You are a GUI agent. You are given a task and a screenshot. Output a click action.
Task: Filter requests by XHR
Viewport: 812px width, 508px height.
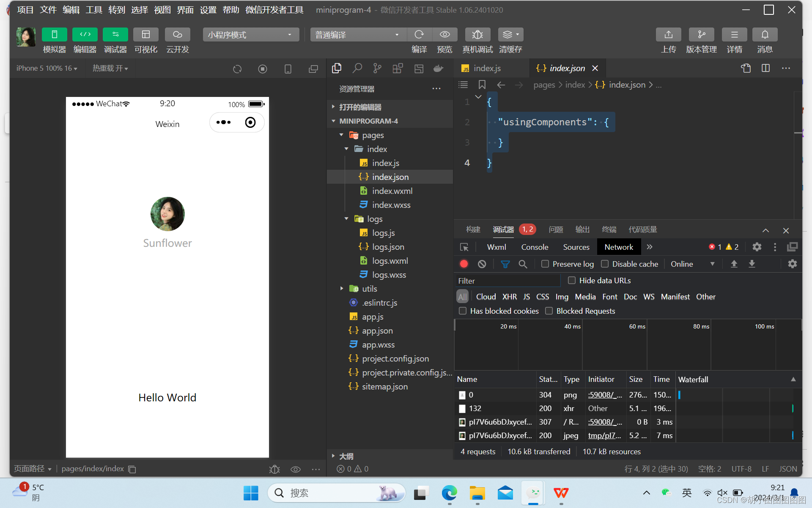click(x=509, y=297)
